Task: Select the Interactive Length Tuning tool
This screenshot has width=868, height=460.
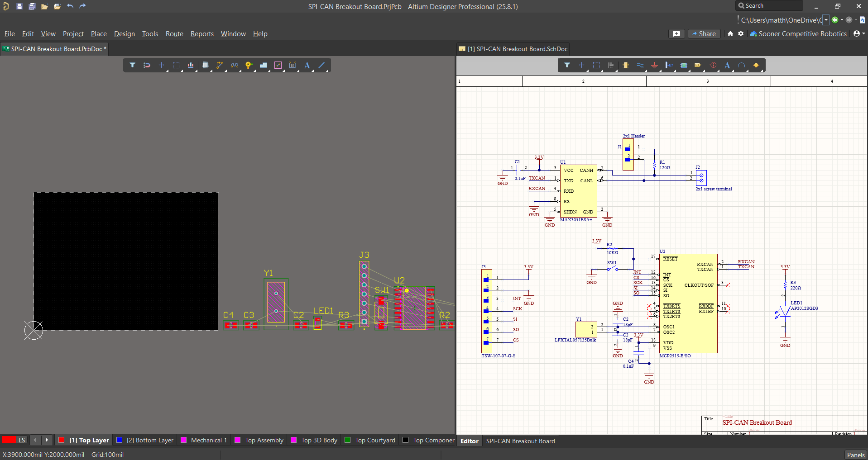Action: 234,65
